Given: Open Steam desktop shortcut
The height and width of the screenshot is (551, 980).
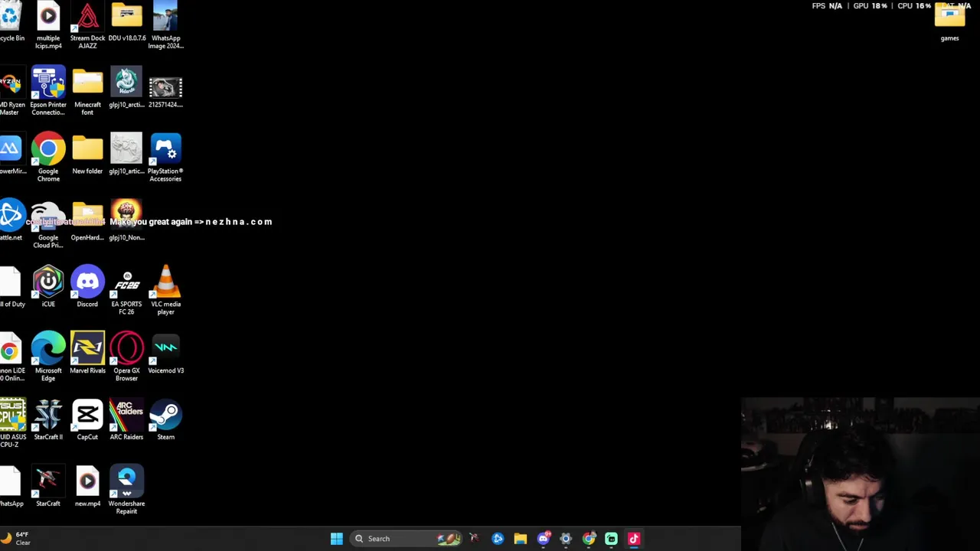Looking at the screenshot, I should coord(165,420).
